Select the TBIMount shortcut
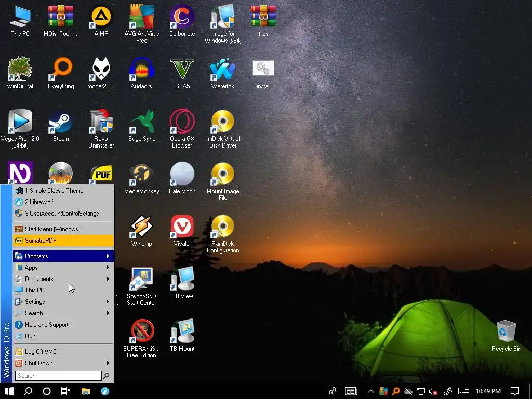This screenshot has width=532, height=399. click(x=182, y=335)
